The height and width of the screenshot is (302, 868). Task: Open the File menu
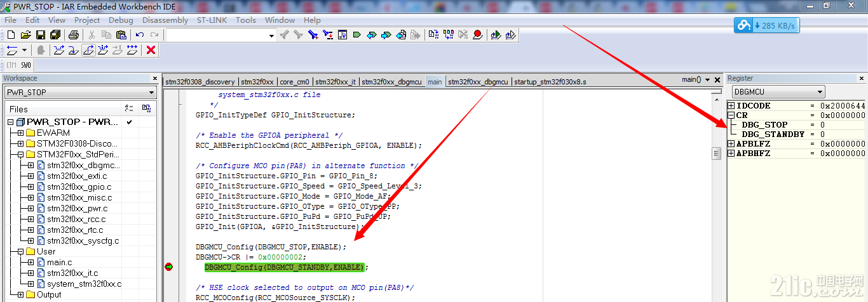tap(11, 20)
